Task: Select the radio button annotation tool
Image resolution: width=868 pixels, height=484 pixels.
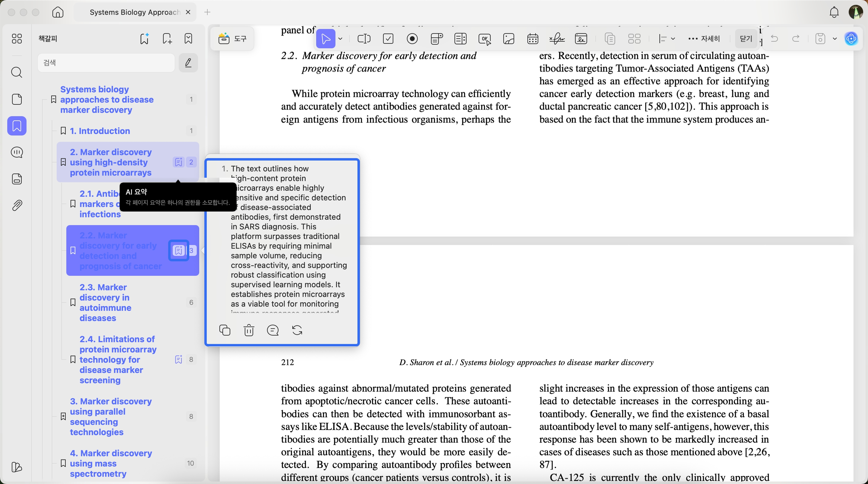Action: (412, 38)
